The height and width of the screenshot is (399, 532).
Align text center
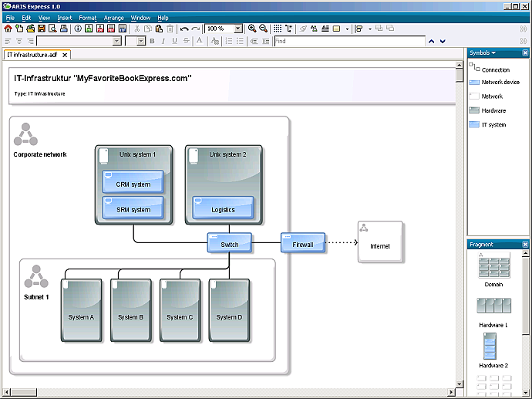click(x=19, y=41)
